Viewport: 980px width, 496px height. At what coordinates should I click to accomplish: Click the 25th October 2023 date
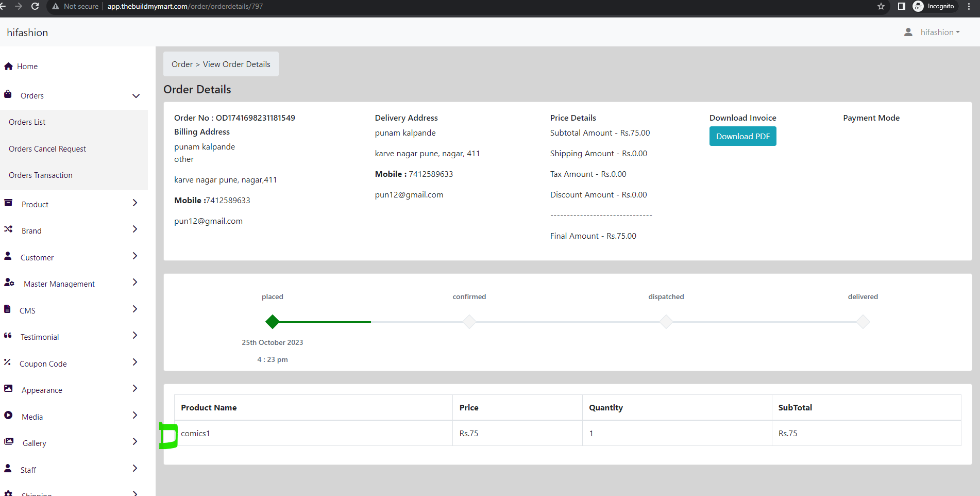coord(273,342)
